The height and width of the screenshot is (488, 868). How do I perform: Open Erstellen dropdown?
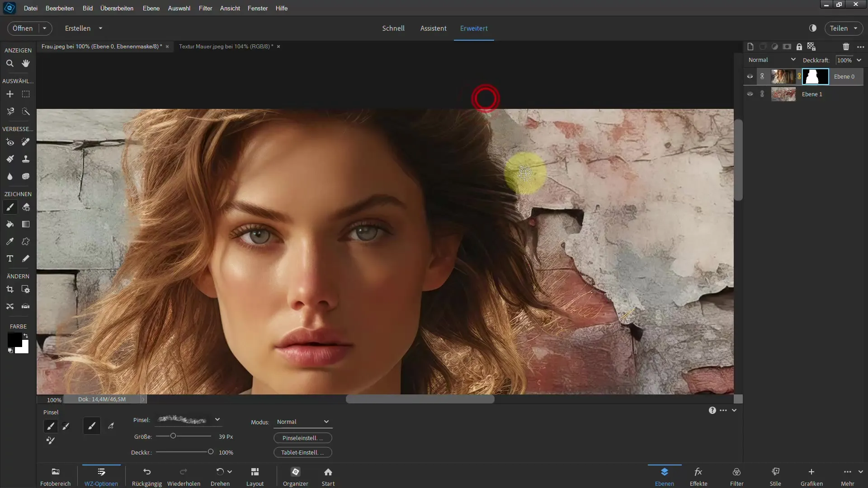pos(84,28)
